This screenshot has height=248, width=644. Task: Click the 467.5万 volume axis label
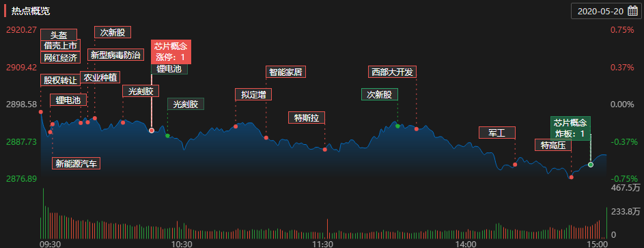pyautogui.click(x=626, y=188)
